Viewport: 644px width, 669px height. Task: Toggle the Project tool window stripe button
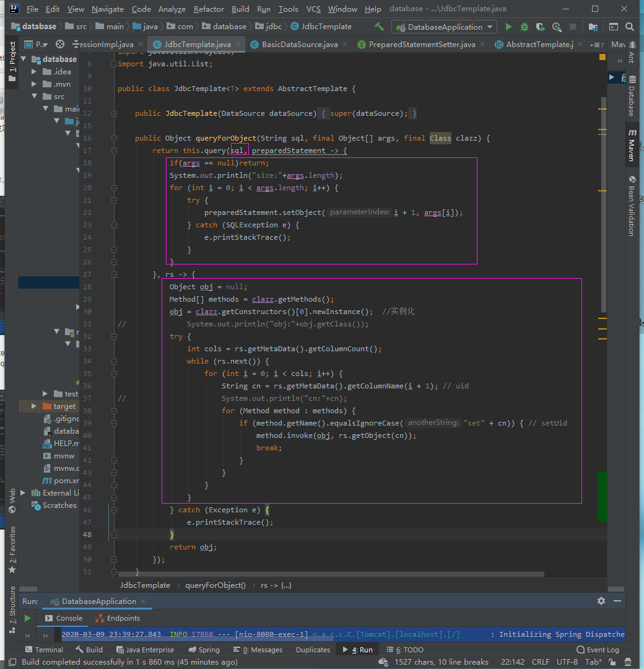12,61
